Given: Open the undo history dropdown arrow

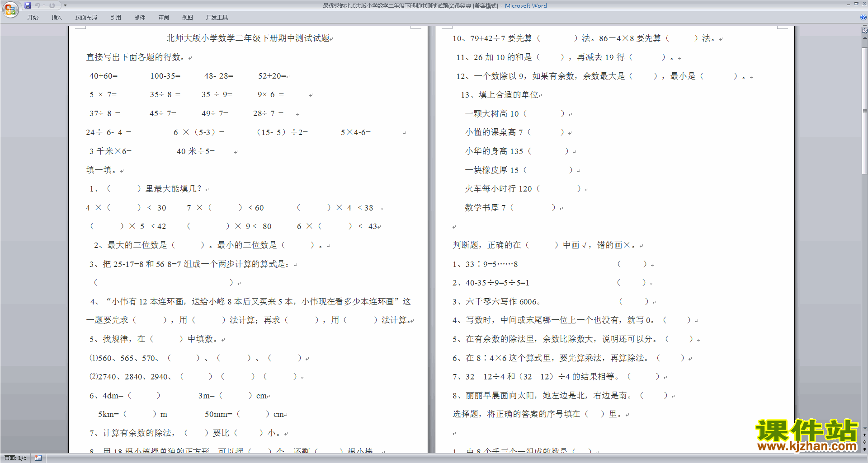Looking at the screenshot, I should coord(44,5).
